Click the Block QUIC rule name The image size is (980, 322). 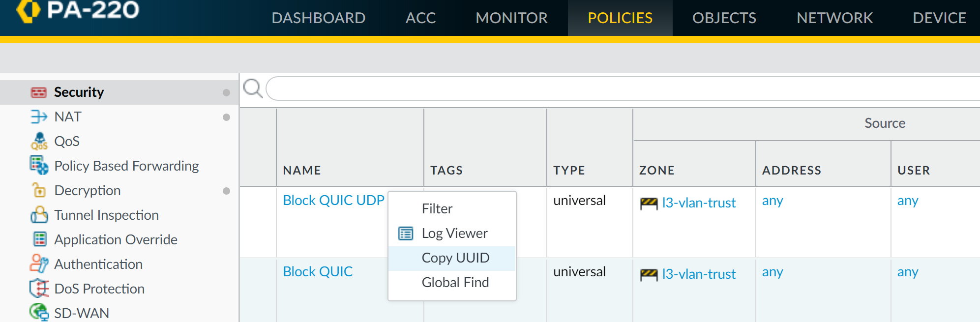[x=318, y=272]
